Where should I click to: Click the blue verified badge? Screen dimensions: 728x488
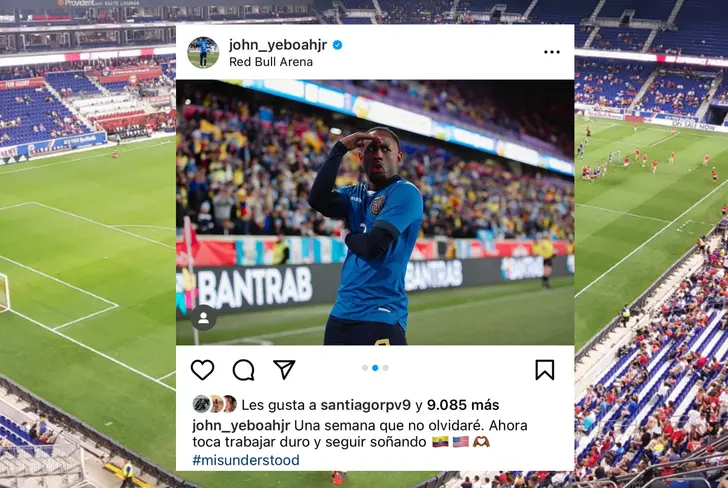(x=338, y=45)
